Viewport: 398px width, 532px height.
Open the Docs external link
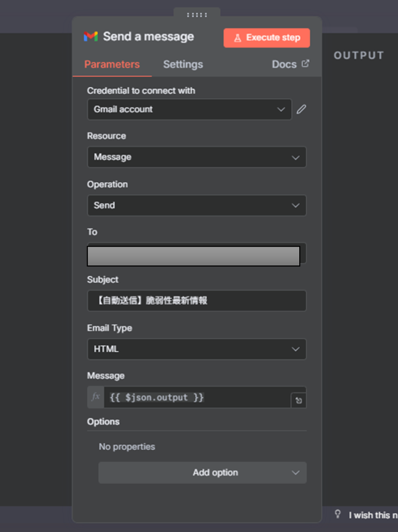tap(290, 64)
